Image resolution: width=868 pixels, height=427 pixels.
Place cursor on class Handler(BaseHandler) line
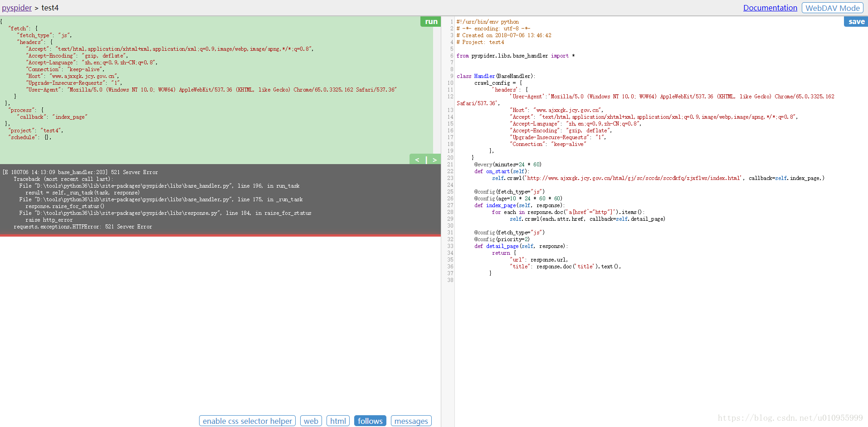coord(496,76)
